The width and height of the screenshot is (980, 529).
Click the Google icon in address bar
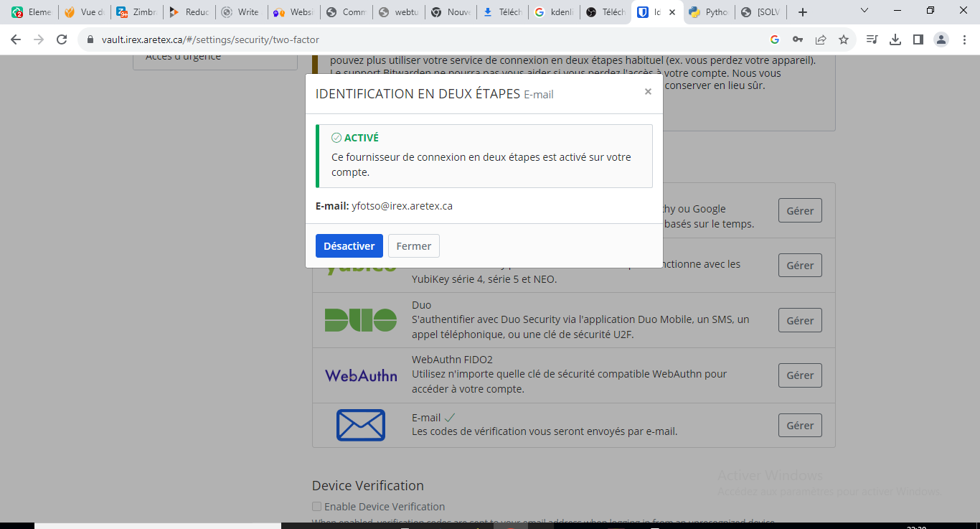tap(775, 39)
